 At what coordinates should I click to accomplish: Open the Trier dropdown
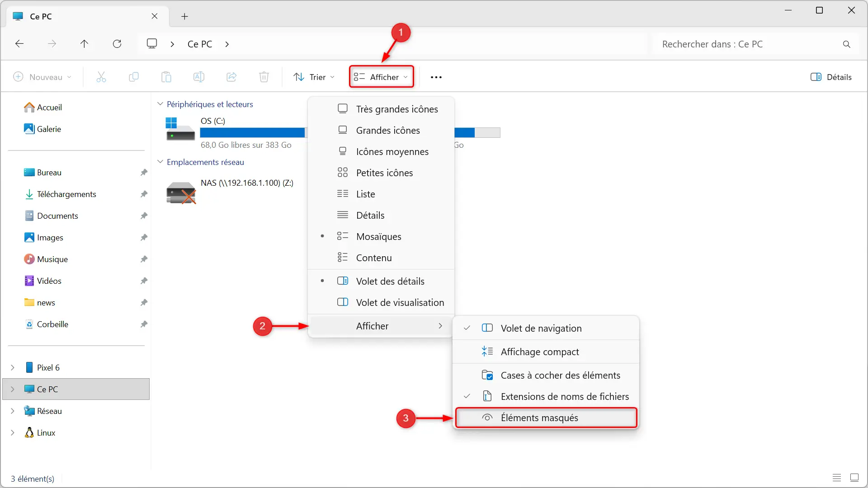(x=314, y=77)
